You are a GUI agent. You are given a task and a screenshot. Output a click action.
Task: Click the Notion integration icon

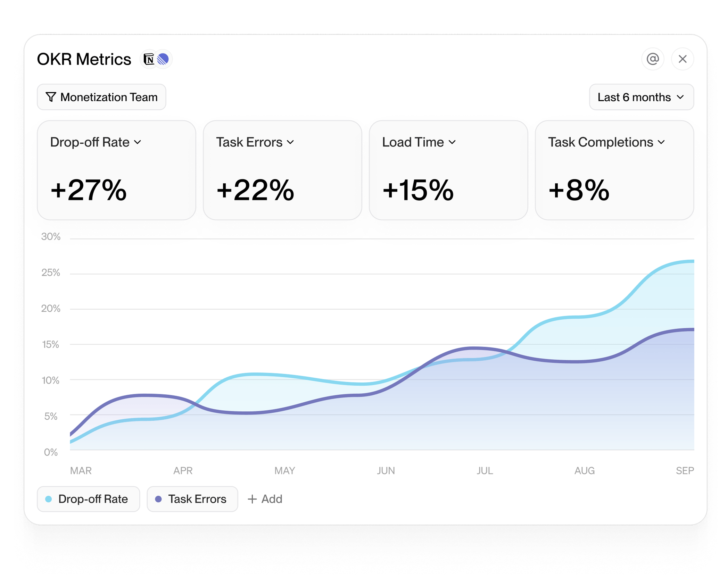(x=149, y=59)
